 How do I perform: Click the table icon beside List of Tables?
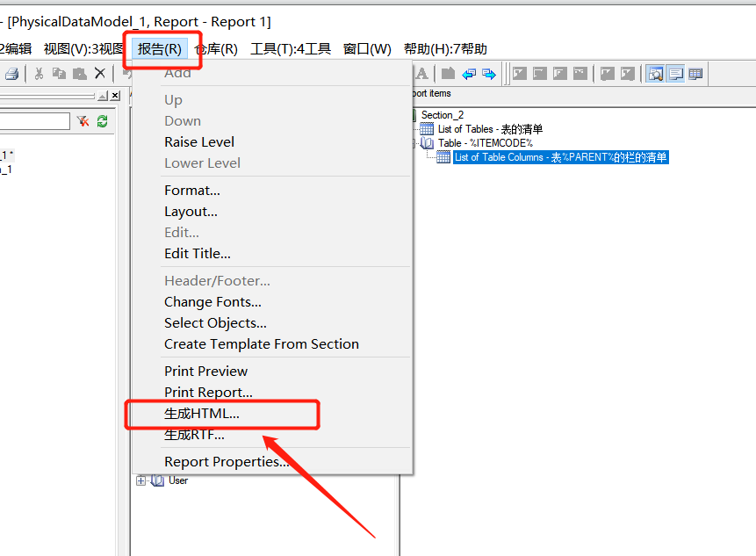click(x=427, y=129)
